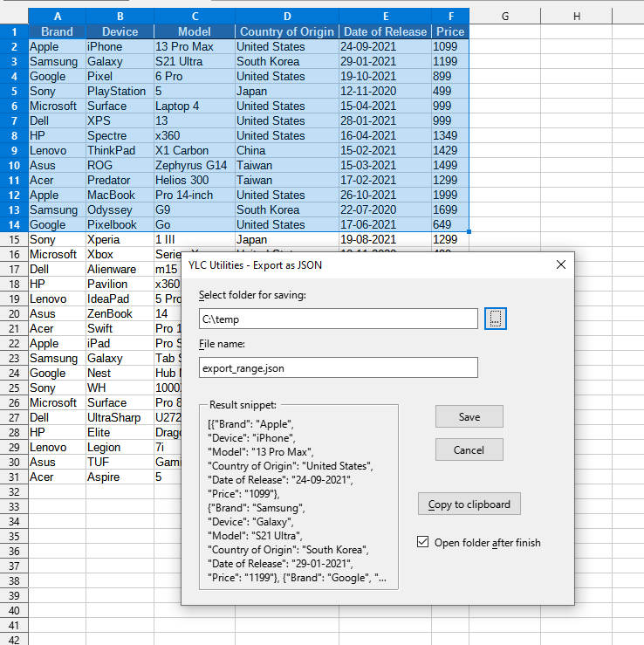Click cell containing Helios 300

[195, 180]
